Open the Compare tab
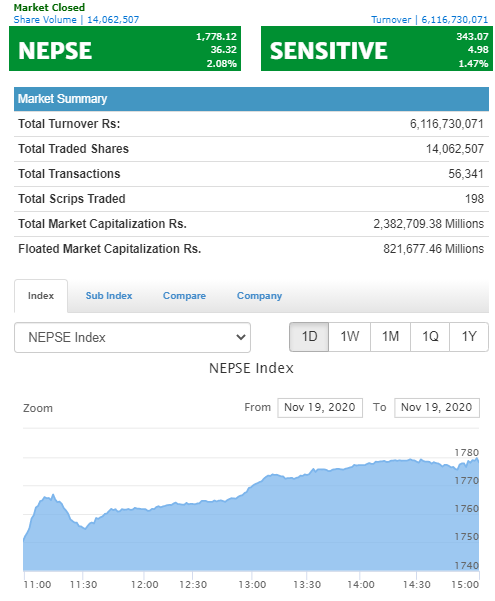 pyautogui.click(x=184, y=296)
